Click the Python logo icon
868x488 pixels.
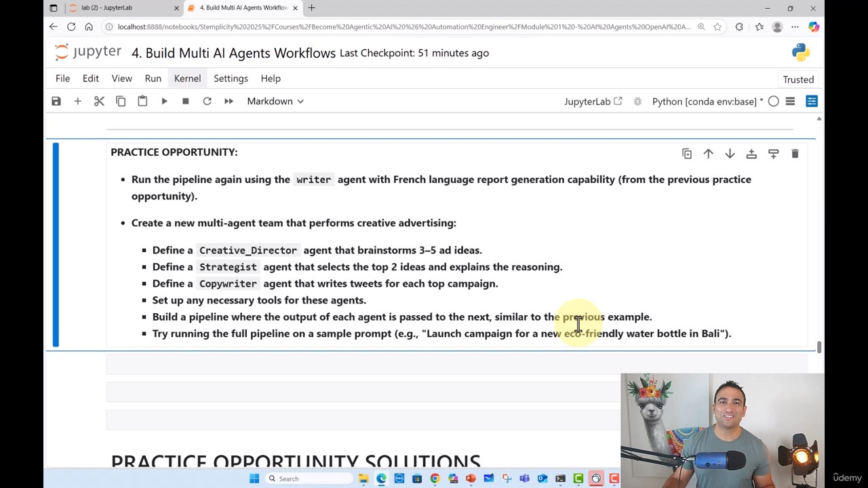pos(800,52)
